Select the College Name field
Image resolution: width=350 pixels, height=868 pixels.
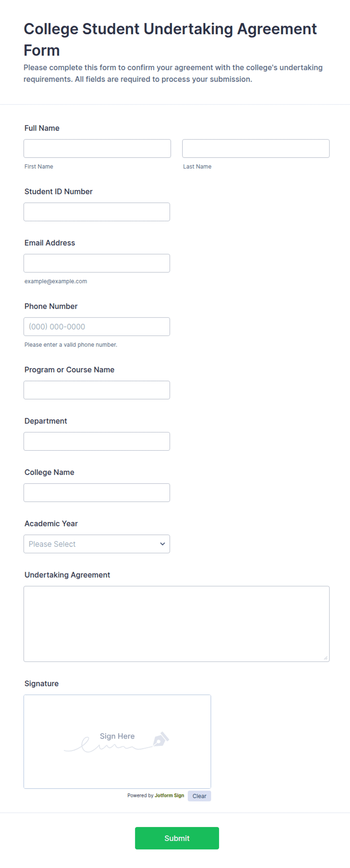coord(97,493)
